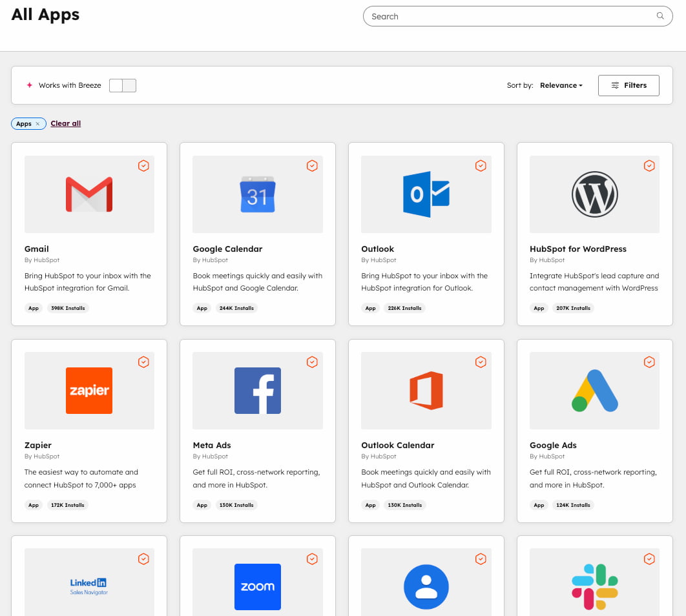Click the Clear all link
This screenshot has height=616, width=686.
pos(65,123)
